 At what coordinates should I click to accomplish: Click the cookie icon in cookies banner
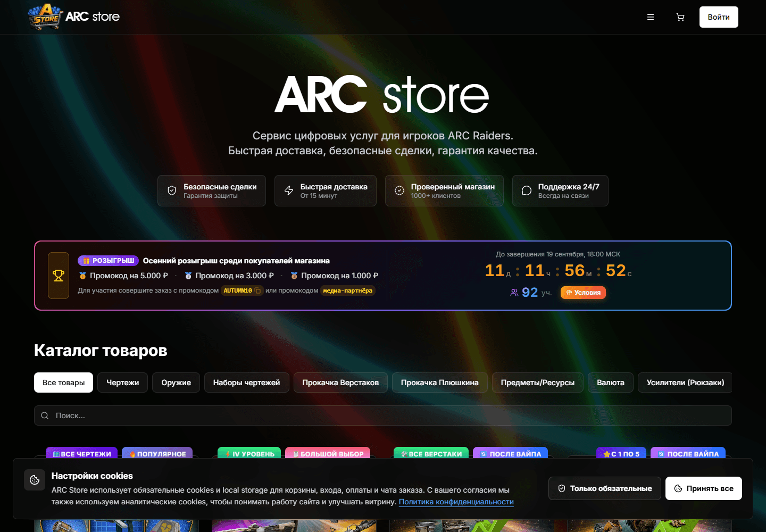click(35, 480)
